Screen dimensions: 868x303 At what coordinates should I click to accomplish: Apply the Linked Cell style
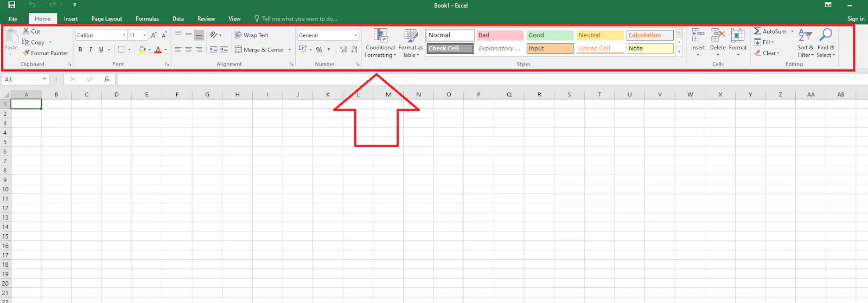click(600, 48)
